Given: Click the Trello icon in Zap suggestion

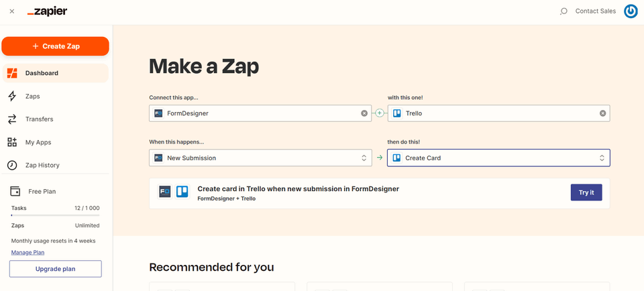Looking at the screenshot, I should pyautogui.click(x=182, y=192).
